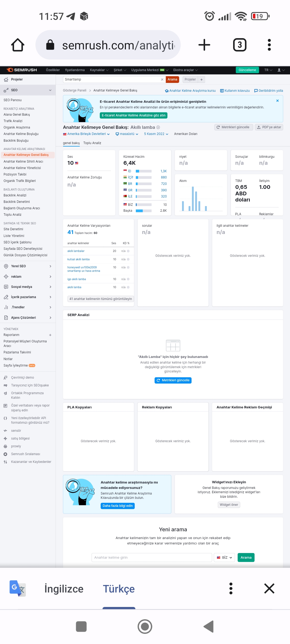Open the 5 Kasım 2022 date dropdown
This screenshot has height=644, width=290.
pyautogui.click(x=156, y=134)
